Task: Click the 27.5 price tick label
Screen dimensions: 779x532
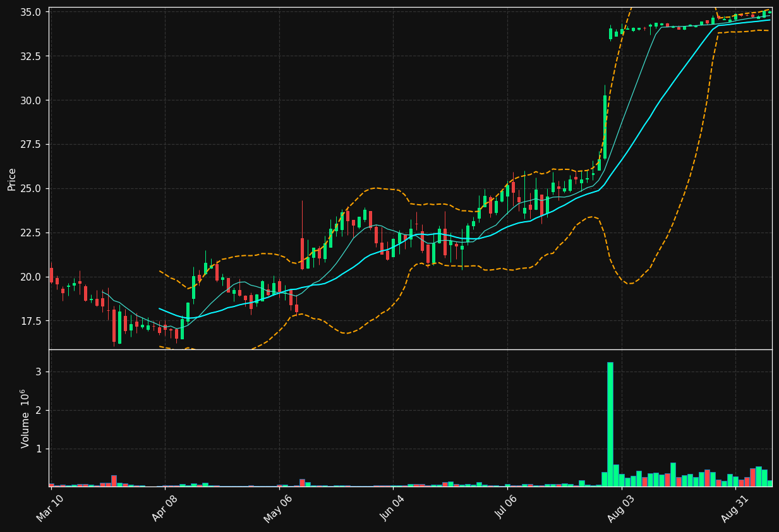Action: [32, 145]
